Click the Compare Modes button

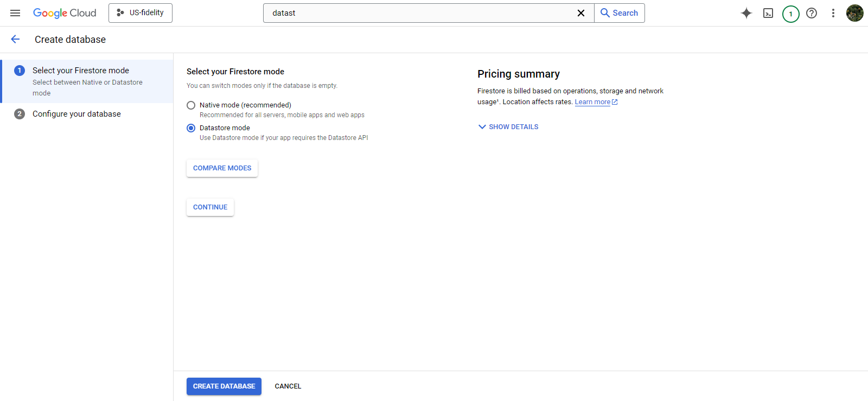click(x=222, y=168)
